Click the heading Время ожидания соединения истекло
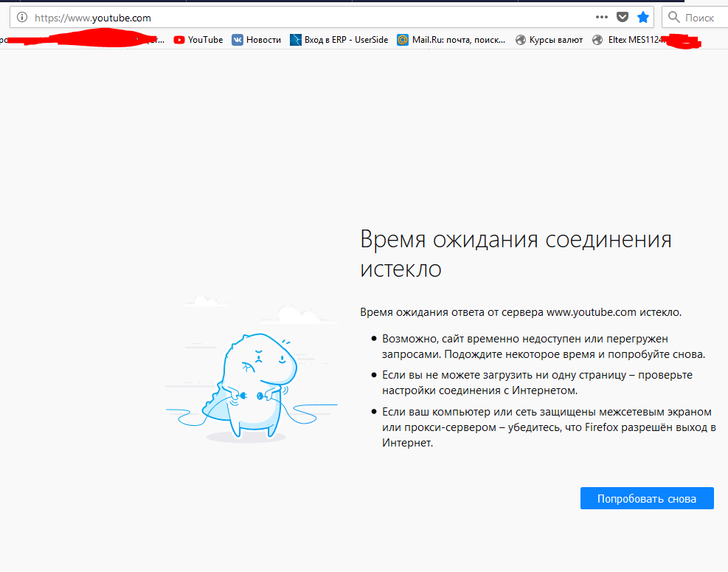 coord(516,254)
